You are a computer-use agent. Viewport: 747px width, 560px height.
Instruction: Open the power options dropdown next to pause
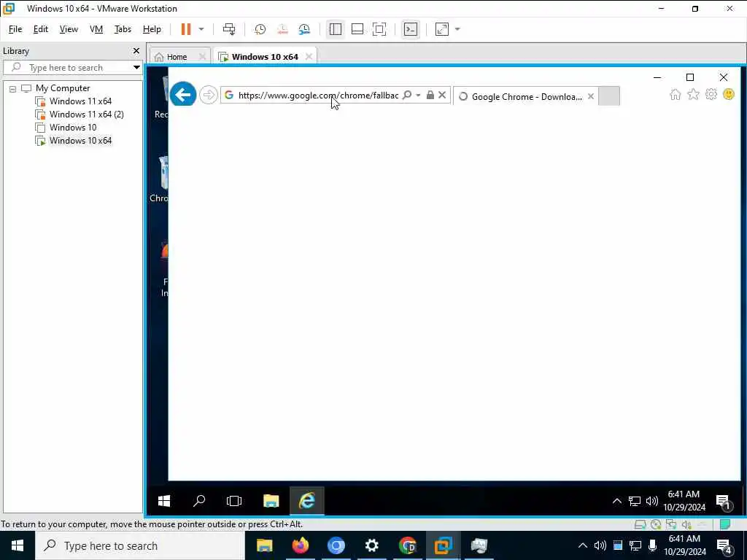tap(201, 29)
